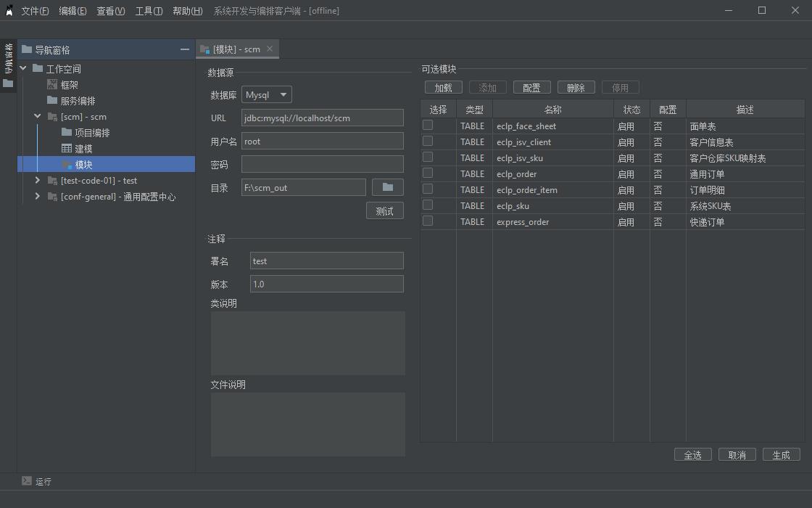
Task: Click the 框架 icon in navigation tree
Action: coord(52,85)
